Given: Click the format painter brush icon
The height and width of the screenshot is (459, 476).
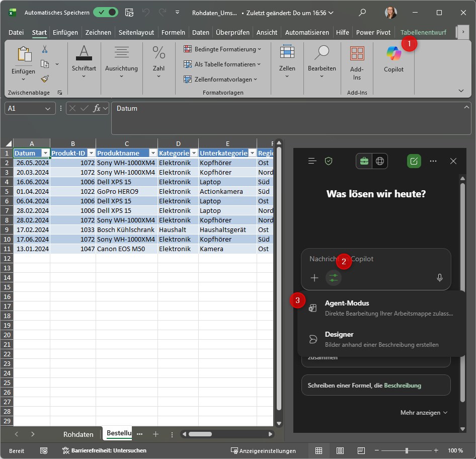Looking at the screenshot, I should click(x=45, y=79).
